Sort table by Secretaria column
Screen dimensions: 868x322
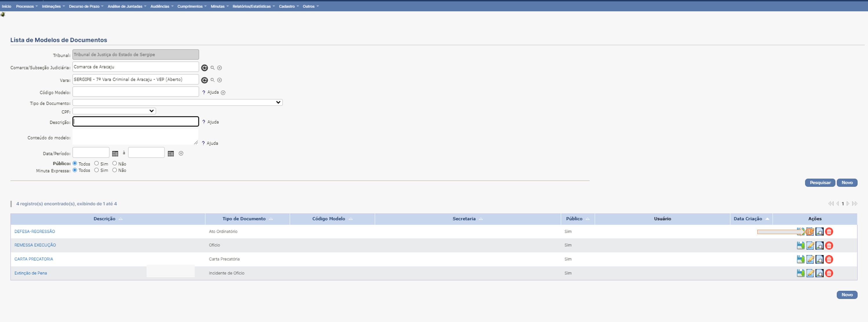point(468,219)
